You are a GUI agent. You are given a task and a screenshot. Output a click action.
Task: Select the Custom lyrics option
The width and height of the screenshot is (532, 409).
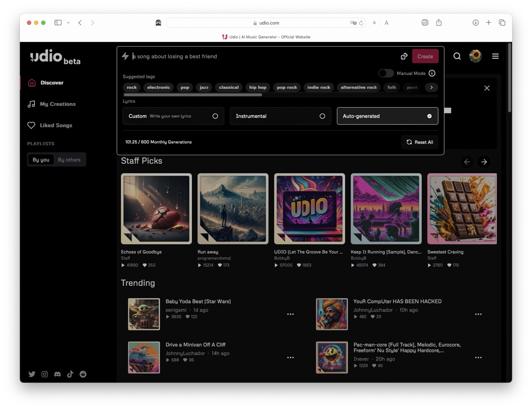(x=173, y=116)
